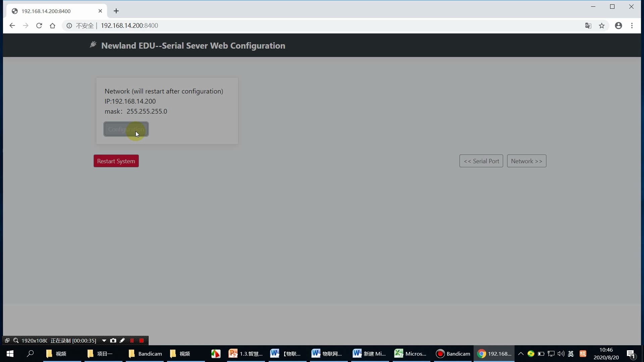Go to the Network >> page
This screenshot has height=362, width=644.
point(527,161)
